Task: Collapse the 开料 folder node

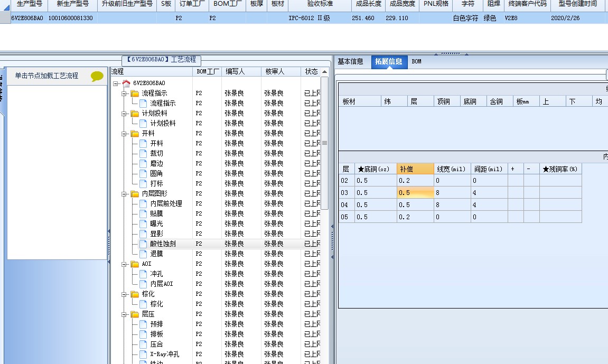Action: pyautogui.click(x=124, y=134)
